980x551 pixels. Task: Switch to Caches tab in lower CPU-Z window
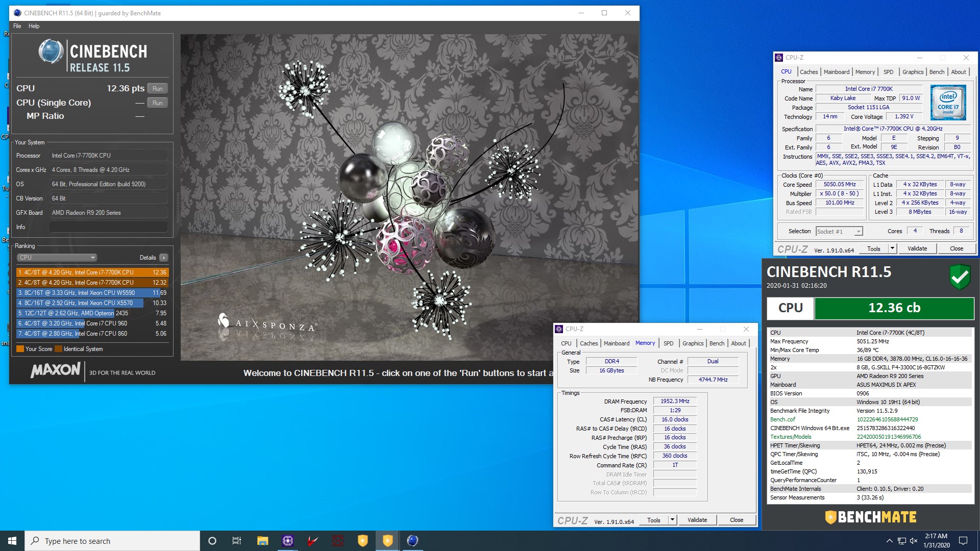[x=589, y=343]
